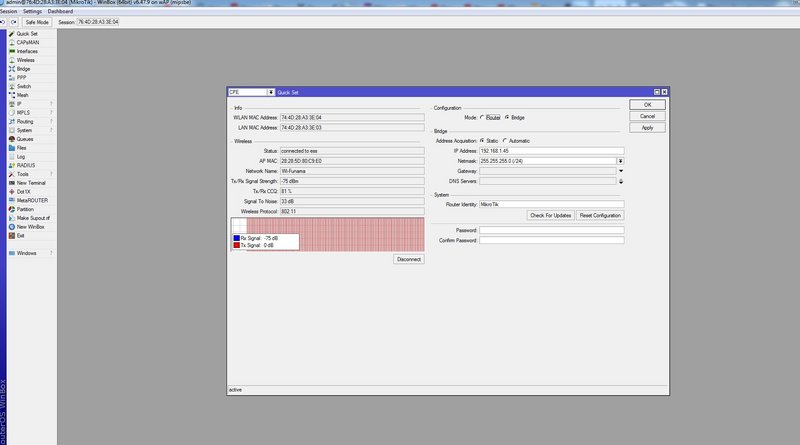Click the Reset Configuration button

click(x=600, y=215)
